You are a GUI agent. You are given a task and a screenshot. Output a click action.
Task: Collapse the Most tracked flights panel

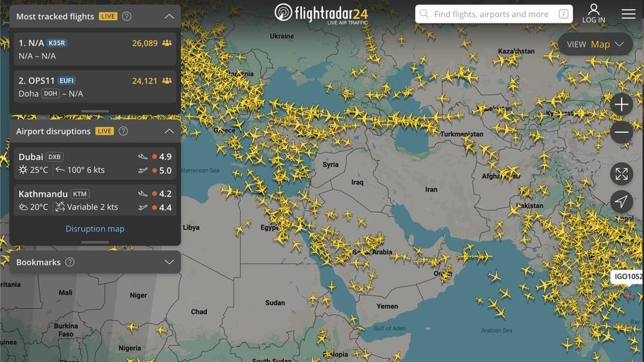click(169, 16)
